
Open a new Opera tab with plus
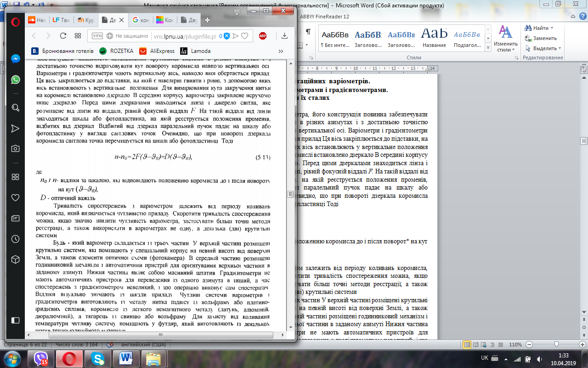point(207,20)
